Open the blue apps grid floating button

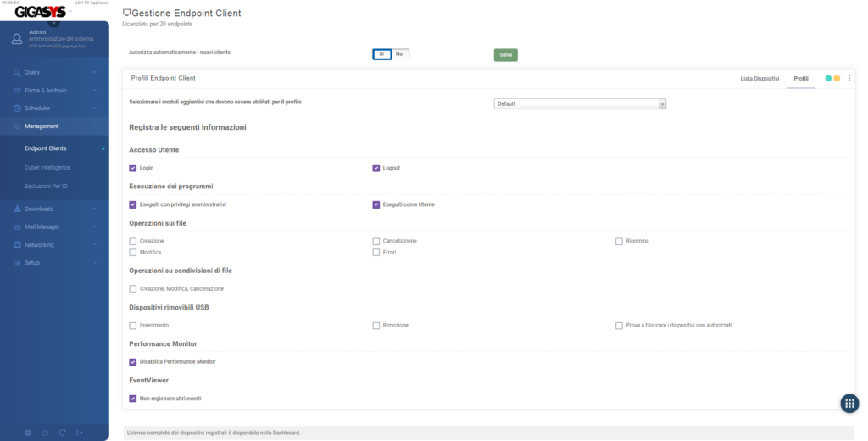point(849,404)
